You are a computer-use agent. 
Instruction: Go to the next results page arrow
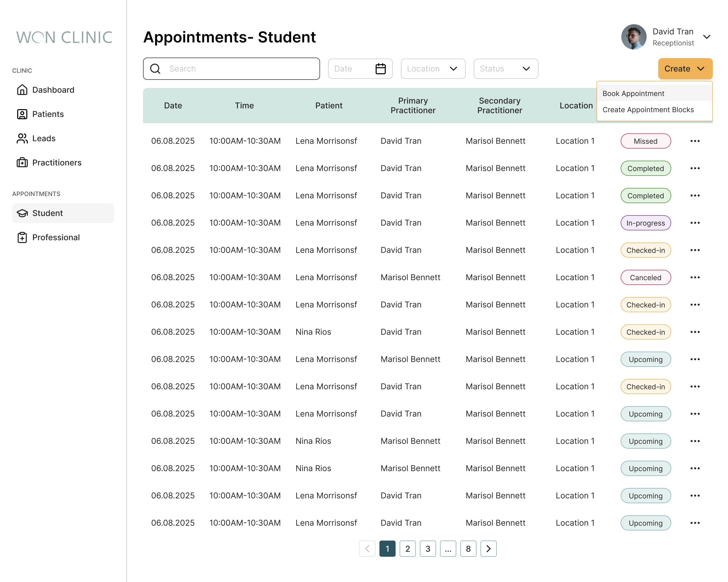488,549
